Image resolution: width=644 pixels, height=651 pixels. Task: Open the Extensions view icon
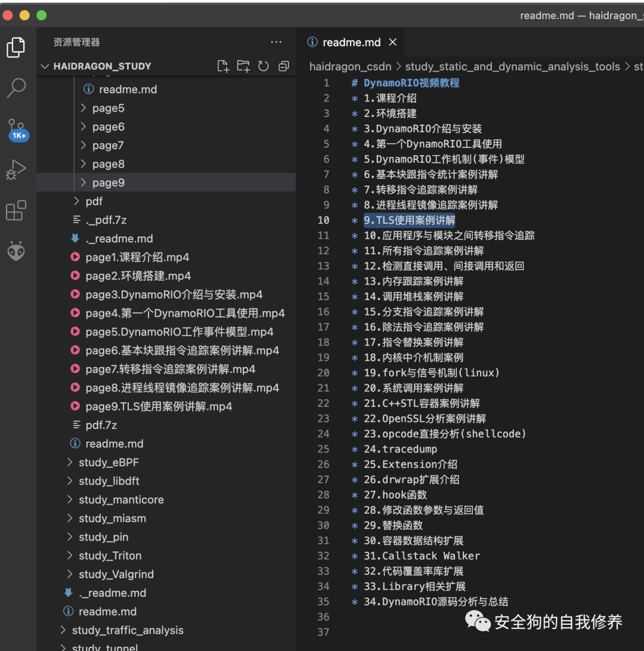pos(16,210)
